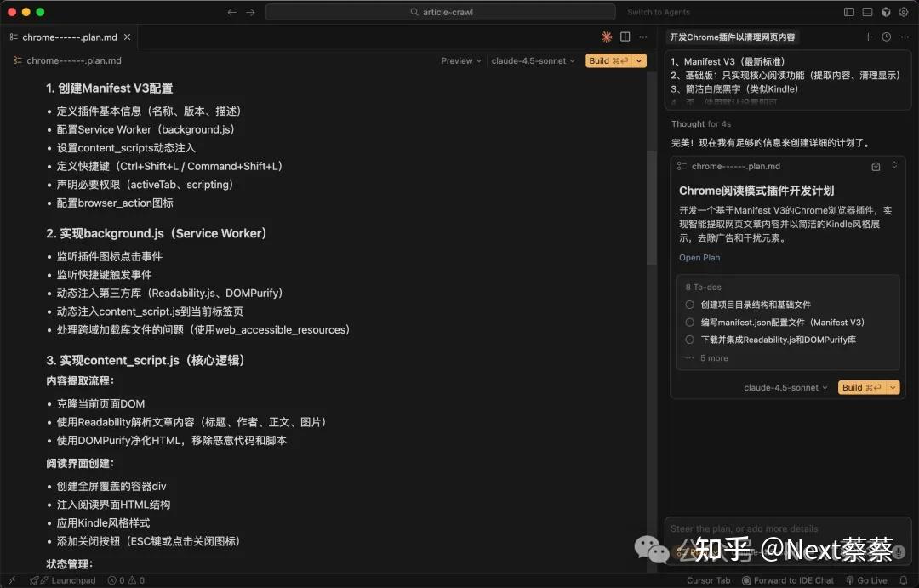Select the chrome plan.md editor tab

[x=68, y=37]
